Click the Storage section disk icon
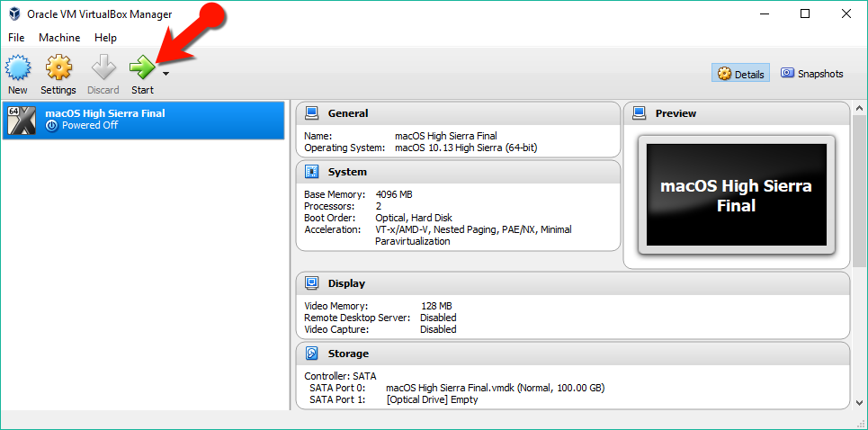868x430 pixels. (x=312, y=354)
